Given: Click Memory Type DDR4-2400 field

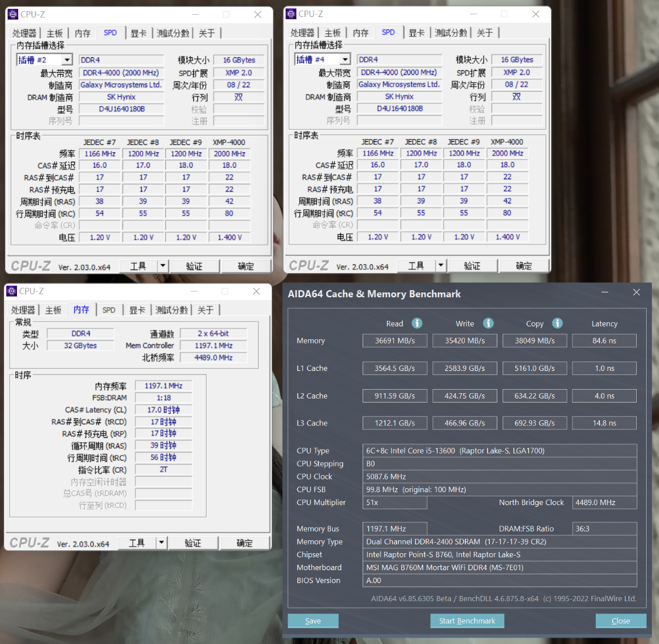Looking at the screenshot, I should (x=500, y=541).
